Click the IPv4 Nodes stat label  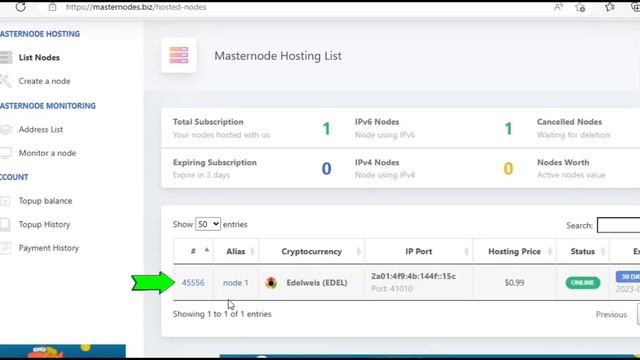pos(377,162)
